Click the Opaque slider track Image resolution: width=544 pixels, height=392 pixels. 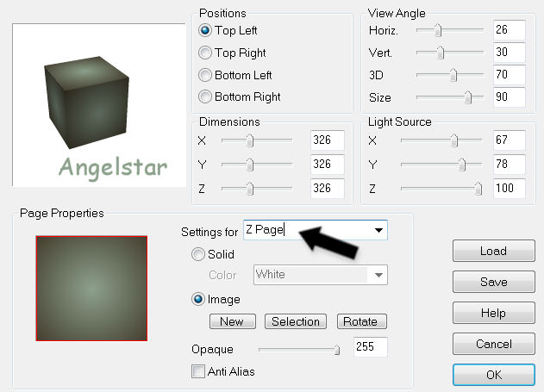pos(297,349)
